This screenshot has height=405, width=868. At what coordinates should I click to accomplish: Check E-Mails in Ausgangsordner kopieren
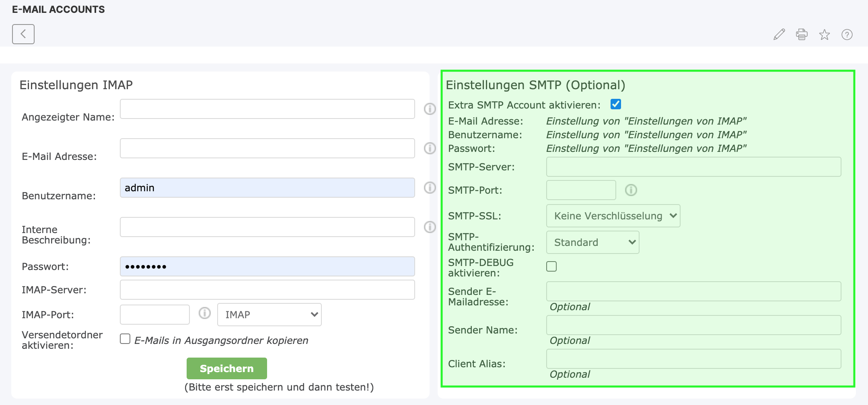click(x=125, y=339)
